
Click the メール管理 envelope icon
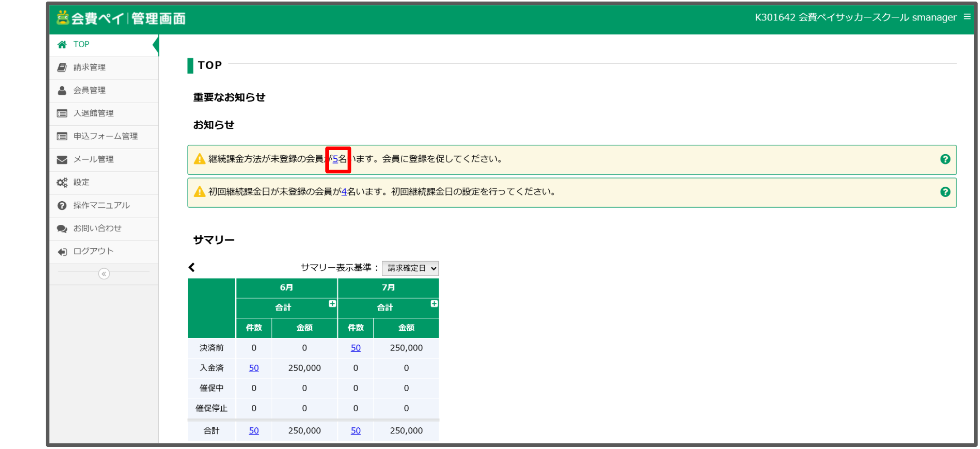coord(62,159)
